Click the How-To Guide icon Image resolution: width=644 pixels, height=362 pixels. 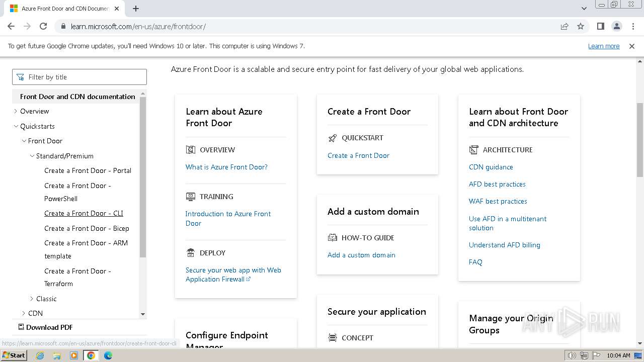pyautogui.click(x=332, y=237)
